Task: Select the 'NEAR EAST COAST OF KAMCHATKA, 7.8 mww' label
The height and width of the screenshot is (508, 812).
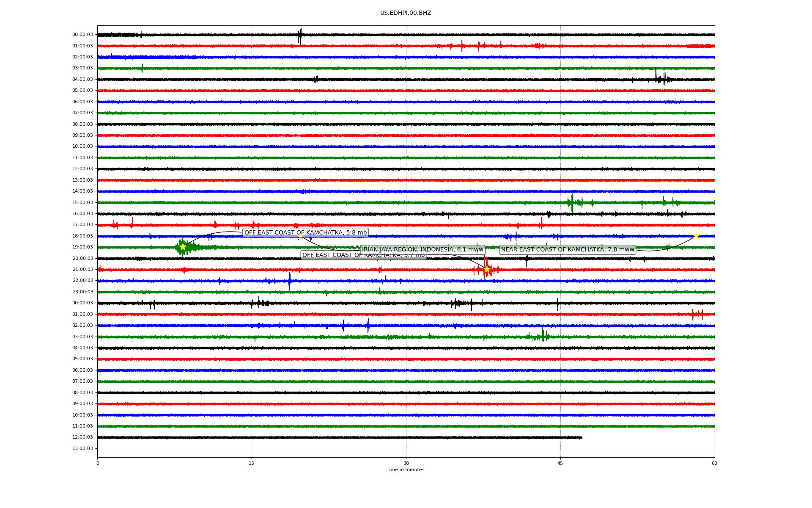Action: point(568,250)
